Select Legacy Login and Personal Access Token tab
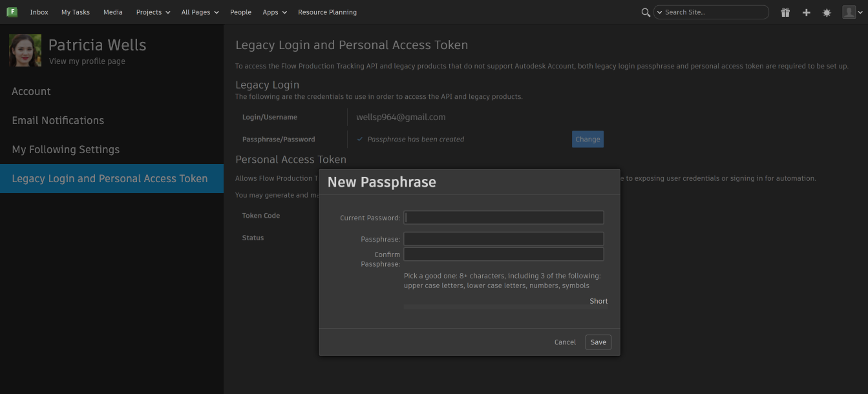This screenshot has width=868, height=394. tap(112, 179)
